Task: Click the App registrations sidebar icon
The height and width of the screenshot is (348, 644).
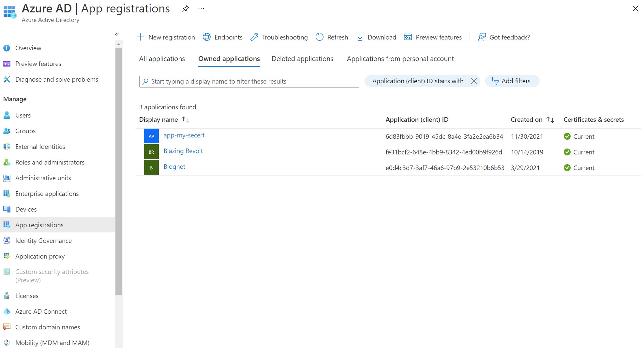Action: point(7,225)
